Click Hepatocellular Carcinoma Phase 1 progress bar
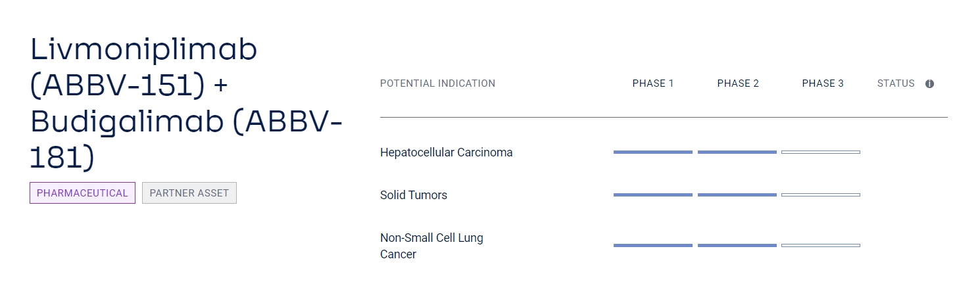This screenshot has height=301, width=980. (653, 152)
